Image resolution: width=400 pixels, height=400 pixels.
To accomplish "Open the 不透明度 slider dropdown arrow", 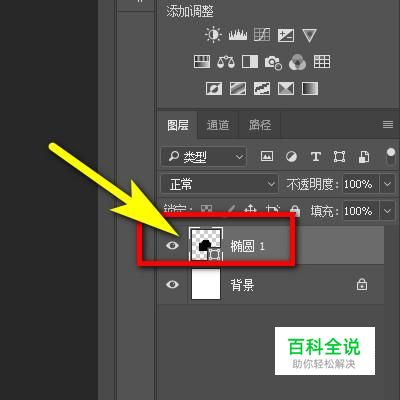I will tap(387, 184).
